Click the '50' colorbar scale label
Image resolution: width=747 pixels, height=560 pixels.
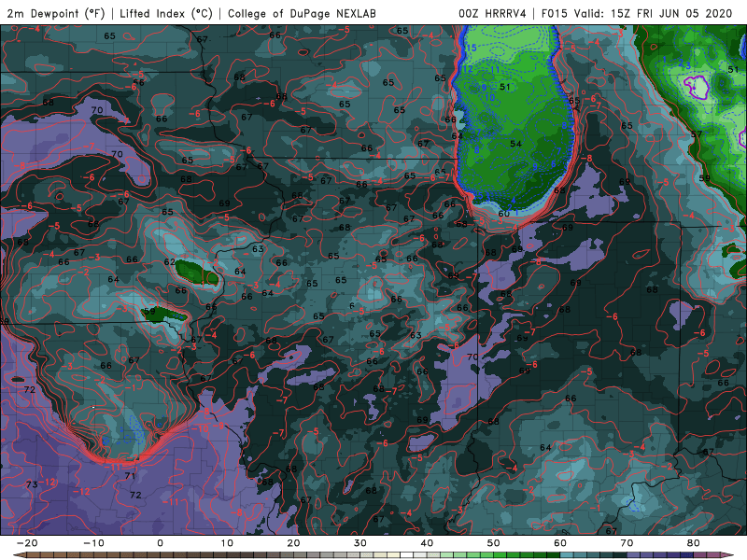[494, 543]
